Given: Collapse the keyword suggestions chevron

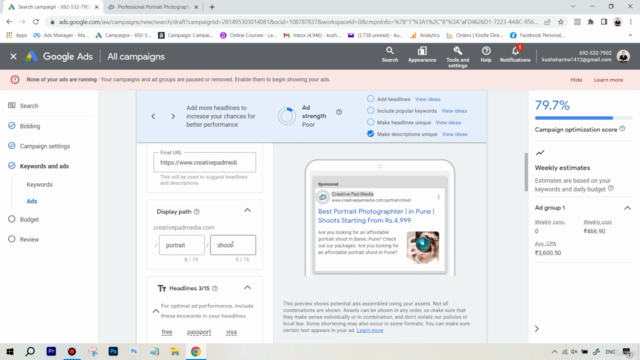Looking at the screenshot, I should click(156, 311).
